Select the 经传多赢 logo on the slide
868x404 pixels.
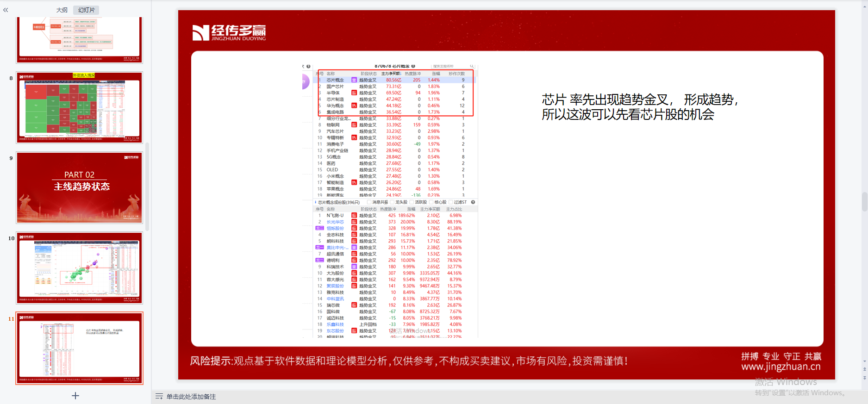pyautogui.click(x=229, y=33)
